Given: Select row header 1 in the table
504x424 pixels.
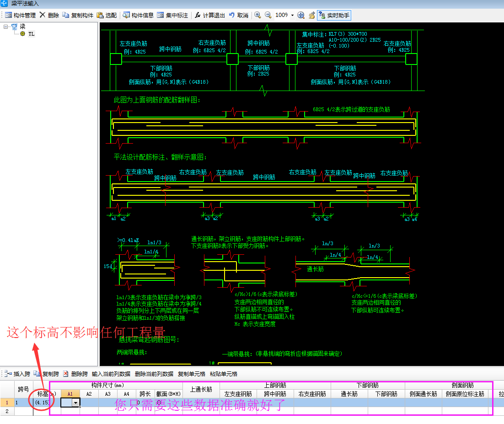Looking at the screenshot, I should [x=7, y=403].
